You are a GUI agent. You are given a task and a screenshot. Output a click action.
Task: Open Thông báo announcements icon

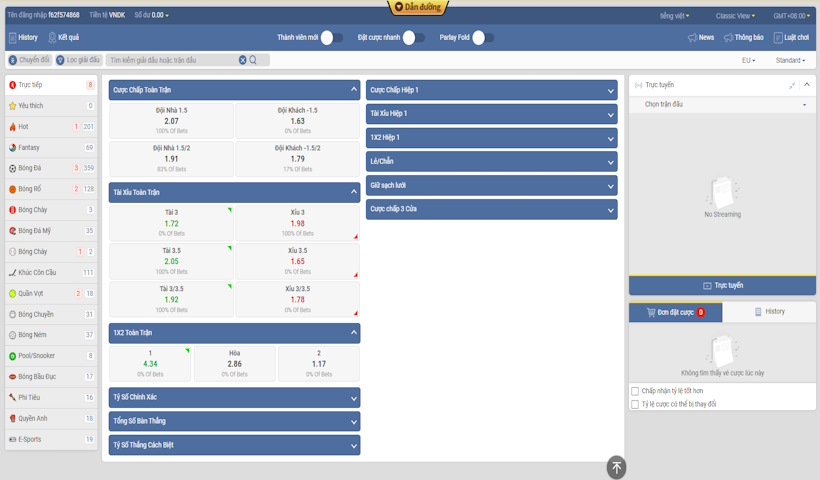click(x=728, y=38)
